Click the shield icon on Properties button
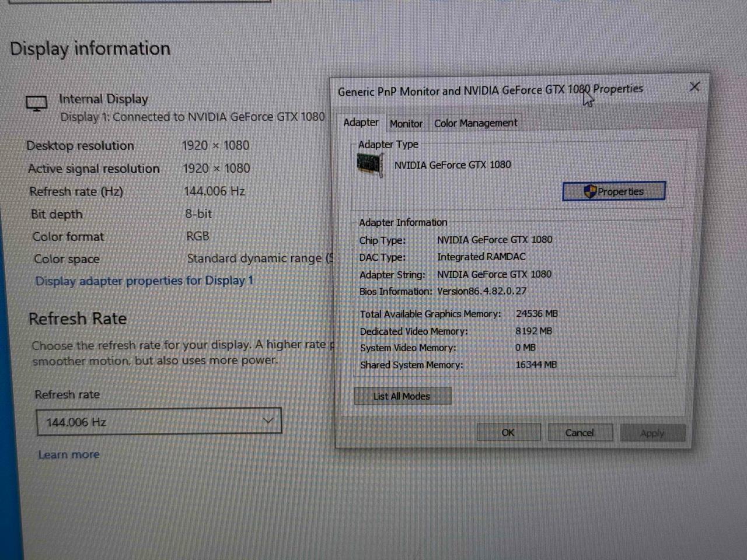The width and height of the screenshot is (747, 560). click(x=590, y=191)
